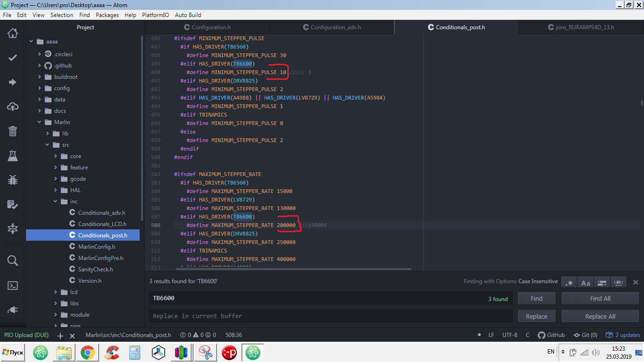This screenshot has height=362, width=644.
Task: Click the search magnifier icon in the sidebar
Action: [13, 261]
